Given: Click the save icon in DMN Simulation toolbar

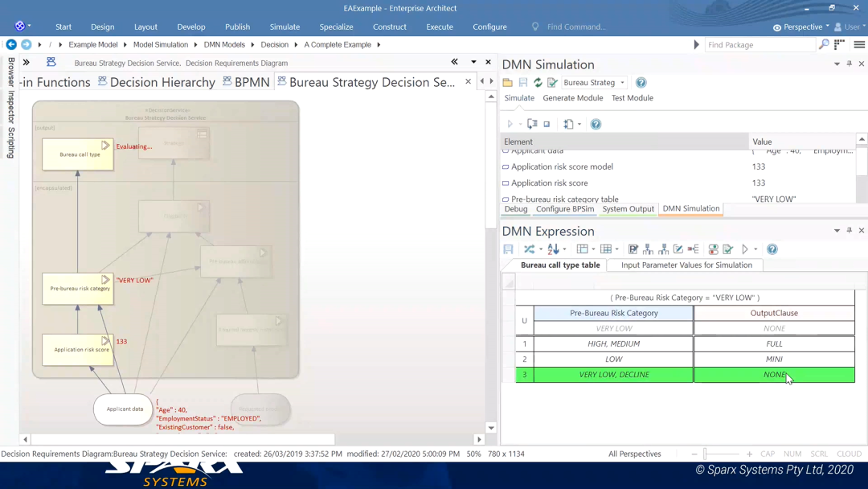Looking at the screenshot, I should tap(522, 83).
